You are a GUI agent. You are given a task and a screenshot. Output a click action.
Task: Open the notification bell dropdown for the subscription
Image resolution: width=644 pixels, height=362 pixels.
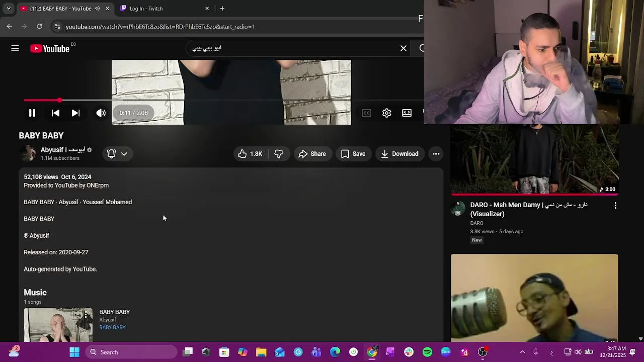click(x=118, y=154)
